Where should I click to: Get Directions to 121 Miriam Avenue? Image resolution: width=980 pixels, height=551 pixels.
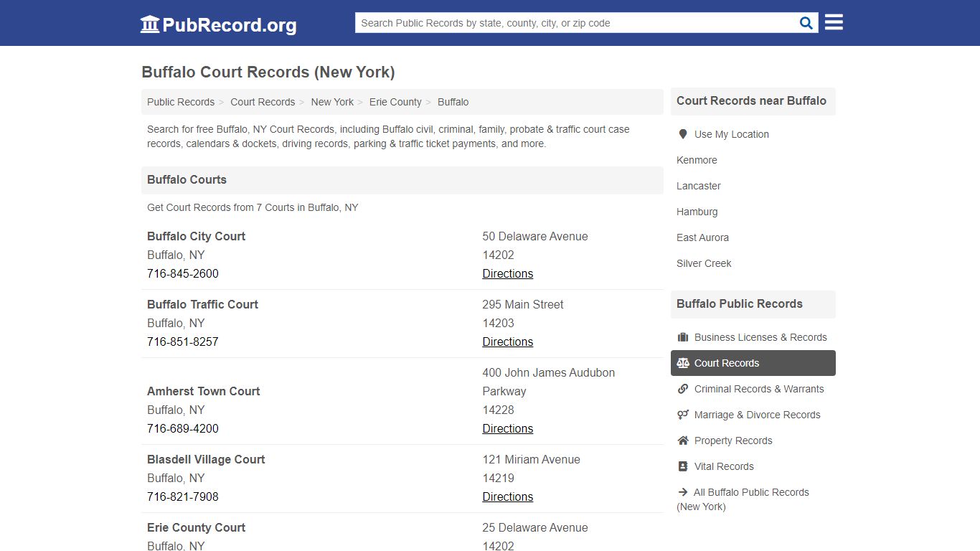click(507, 496)
